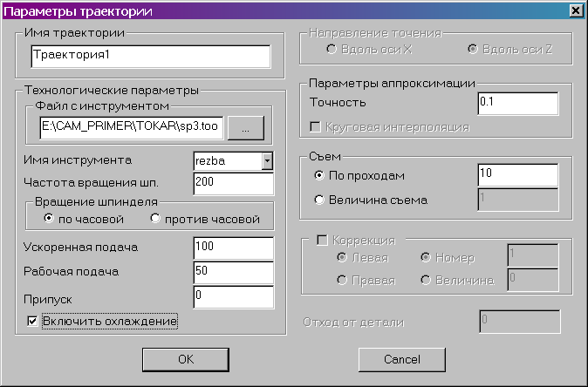Click the browse "..." tool file button
Viewport: 588px width, 387px height.
point(246,128)
